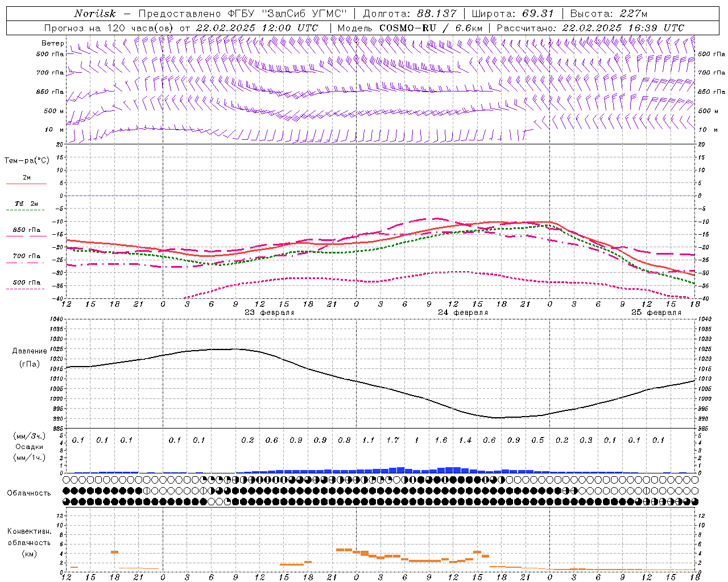Select the model label 'COSMO-RU / 6.6км'

point(431,28)
